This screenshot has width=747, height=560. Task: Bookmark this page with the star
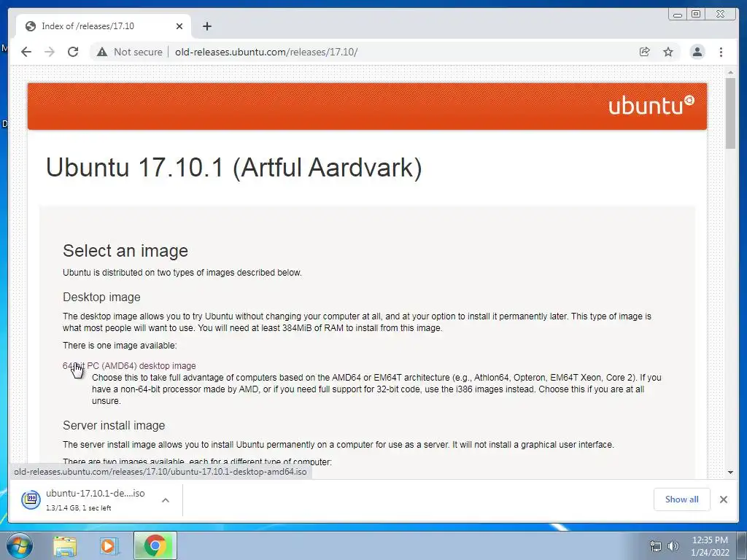click(x=668, y=52)
